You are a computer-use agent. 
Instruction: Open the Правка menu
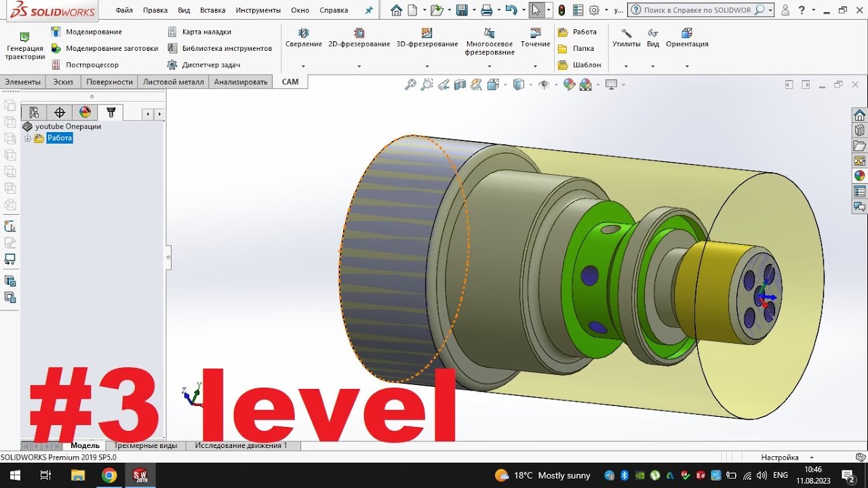tap(155, 10)
